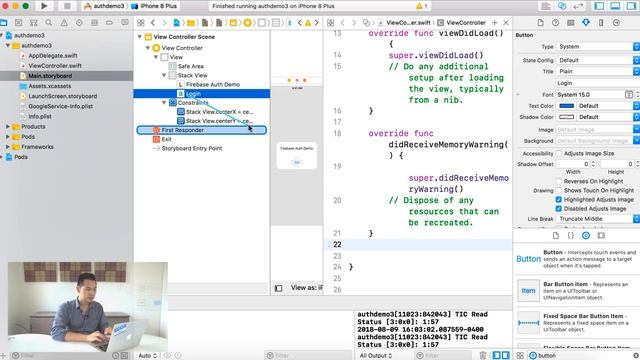Stop the running app
The image size is (640, 360).
(67, 6)
